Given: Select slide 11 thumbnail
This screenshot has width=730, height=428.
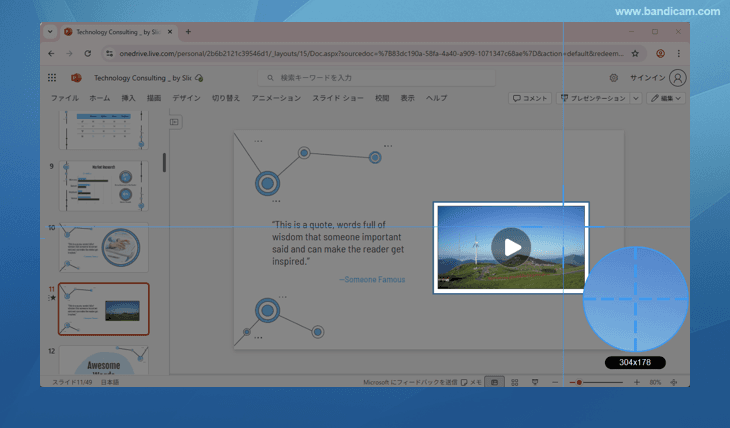Looking at the screenshot, I should tap(104, 309).
